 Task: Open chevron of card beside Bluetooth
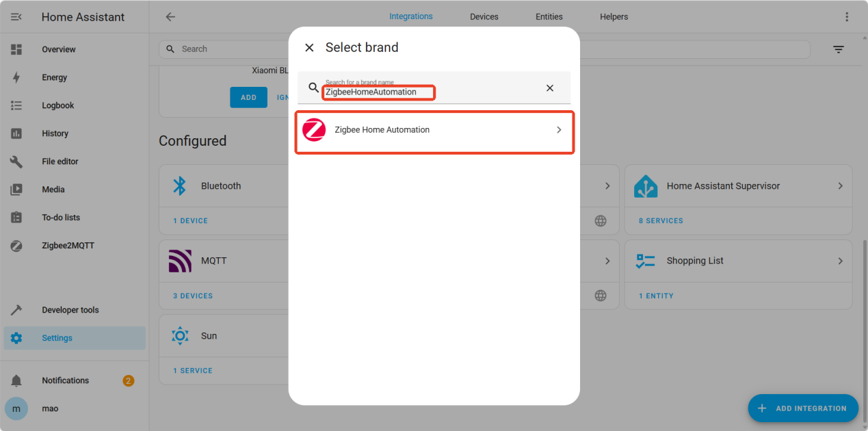(607, 185)
